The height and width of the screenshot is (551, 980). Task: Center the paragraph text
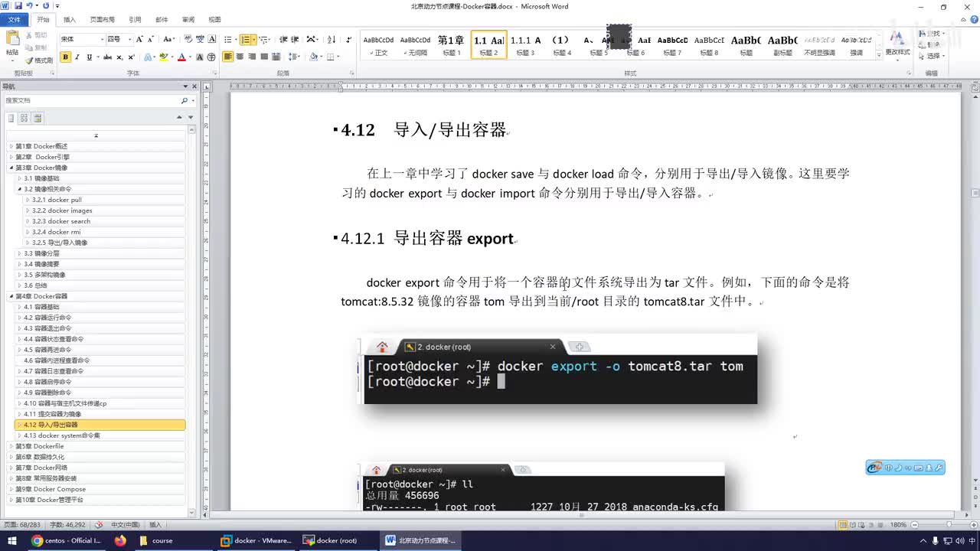click(240, 57)
